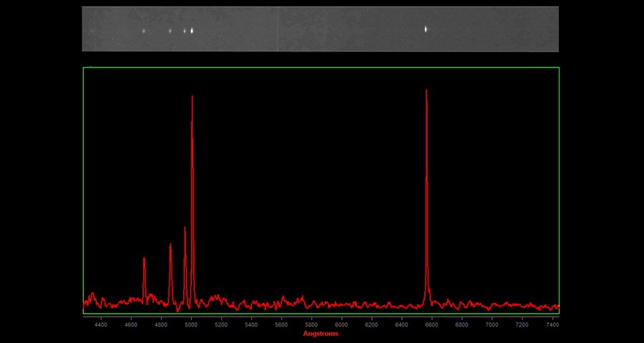The height and width of the screenshot is (343, 644).
Task: Click the 7400 tick label at axis end
Action: pyautogui.click(x=552, y=325)
